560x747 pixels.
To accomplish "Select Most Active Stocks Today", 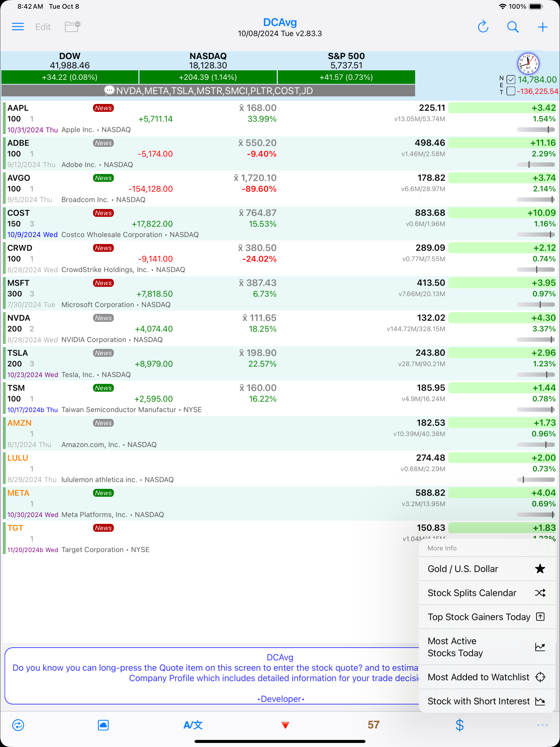I will click(x=487, y=647).
